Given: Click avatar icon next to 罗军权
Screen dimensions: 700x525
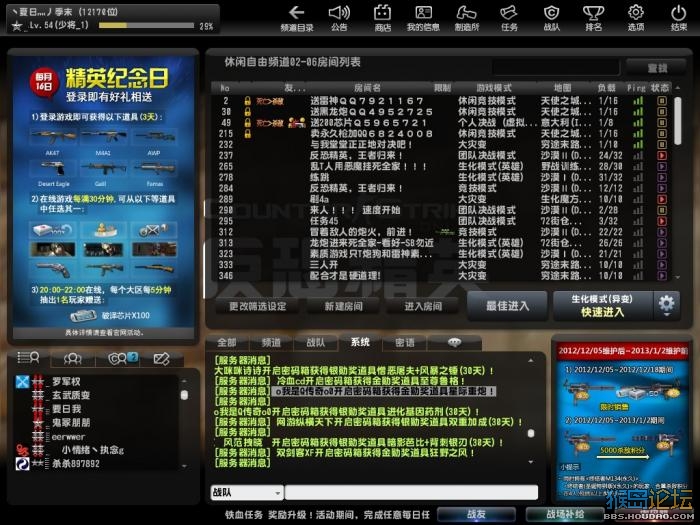Looking at the screenshot, I should tap(22, 382).
